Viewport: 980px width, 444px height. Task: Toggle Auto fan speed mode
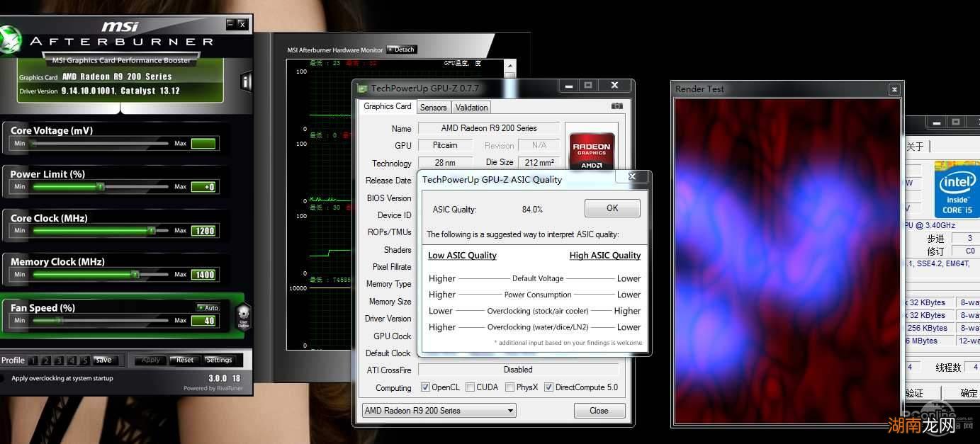[x=208, y=307]
